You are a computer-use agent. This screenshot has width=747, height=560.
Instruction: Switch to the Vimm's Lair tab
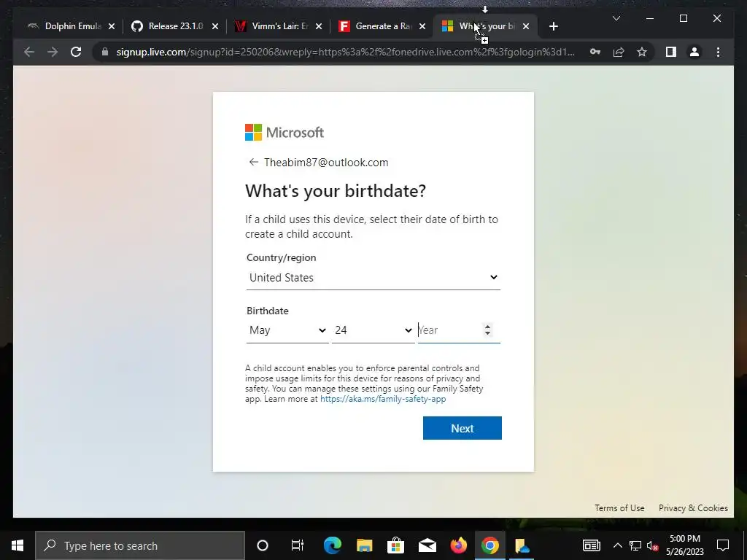[x=279, y=26]
